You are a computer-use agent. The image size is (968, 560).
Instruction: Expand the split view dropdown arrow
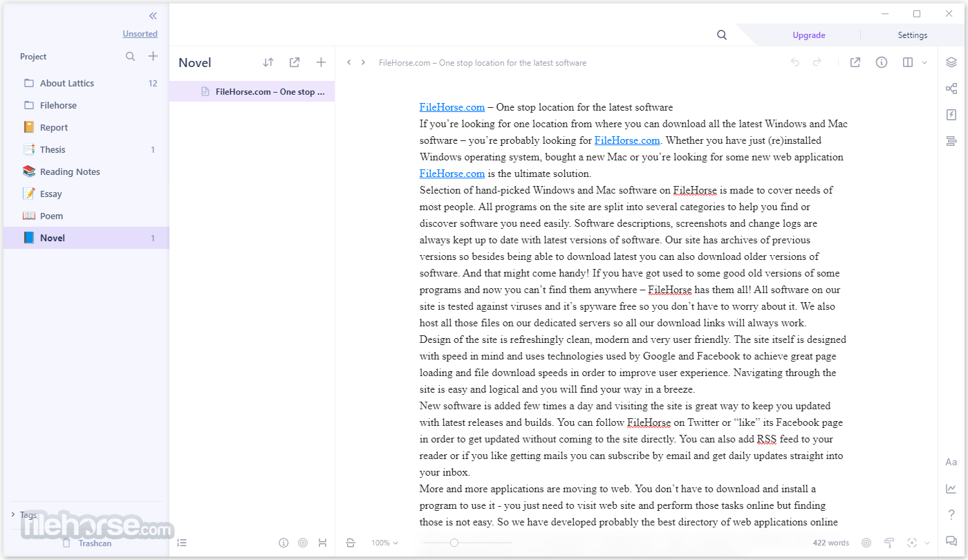(x=924, y=63)
